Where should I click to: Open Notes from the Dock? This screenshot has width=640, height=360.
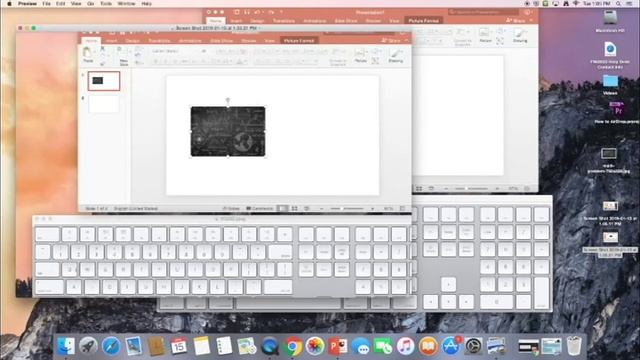point(202,346)
